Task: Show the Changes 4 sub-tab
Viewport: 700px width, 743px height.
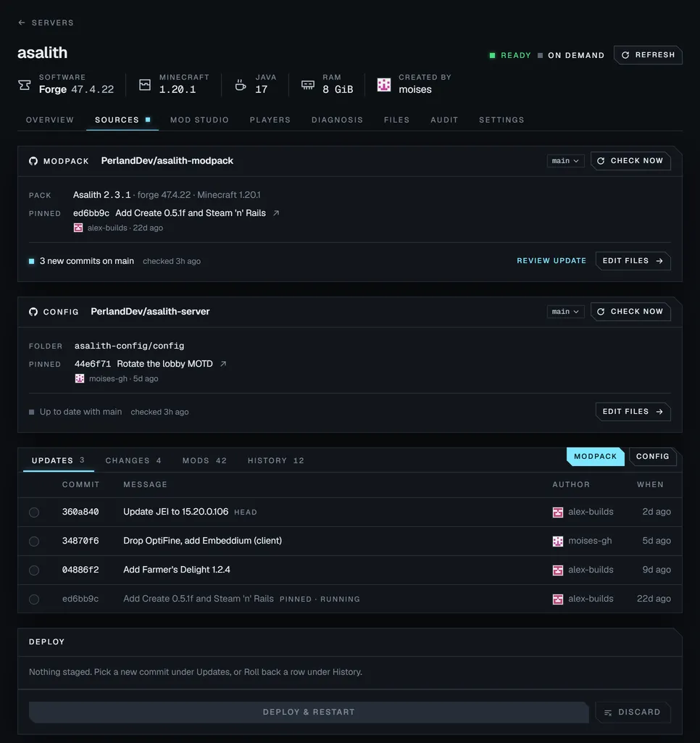Action: (x=133, y=460)
